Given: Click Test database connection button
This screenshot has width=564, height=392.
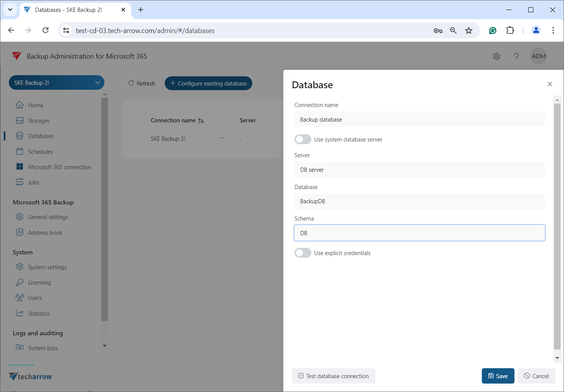Looking at the screenshot, I should coord(333,376).
